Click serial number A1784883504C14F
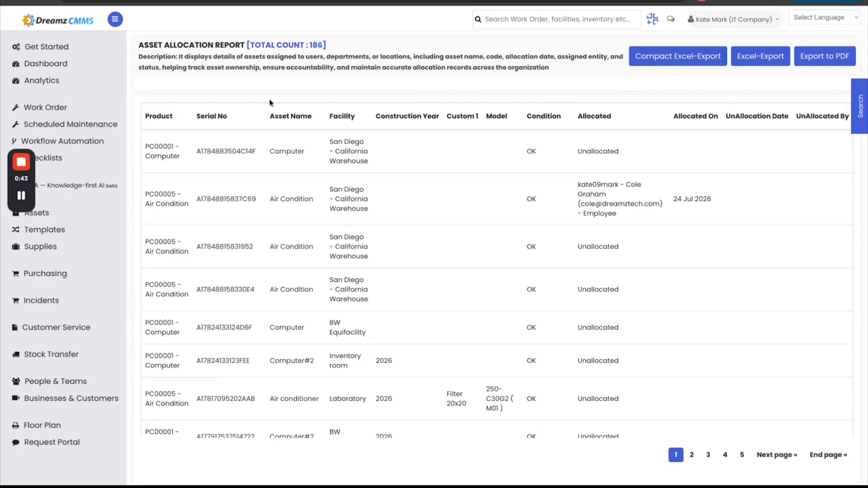Viewport: 868px width, 488px height. [226, 151]
